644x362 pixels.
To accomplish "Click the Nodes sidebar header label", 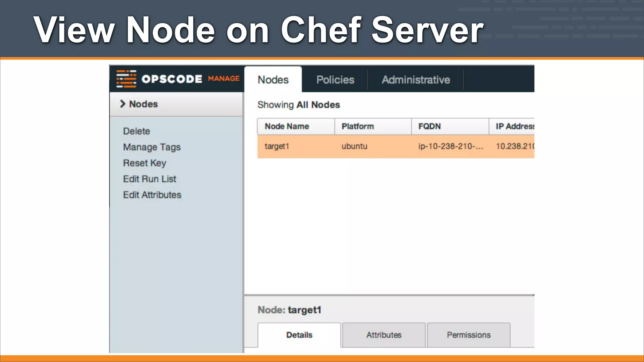I will [x=143, y=104].
